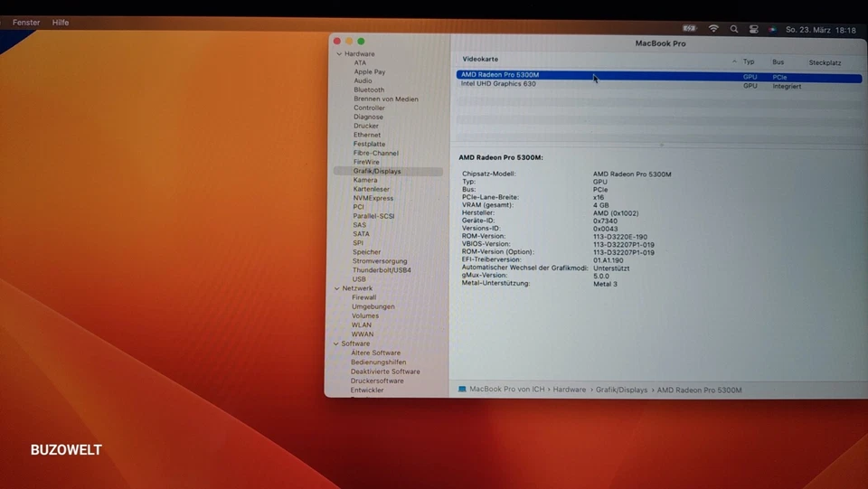
Task: Open the Hilfe menu
Action: pyautogui.click(x=61, y=23)
